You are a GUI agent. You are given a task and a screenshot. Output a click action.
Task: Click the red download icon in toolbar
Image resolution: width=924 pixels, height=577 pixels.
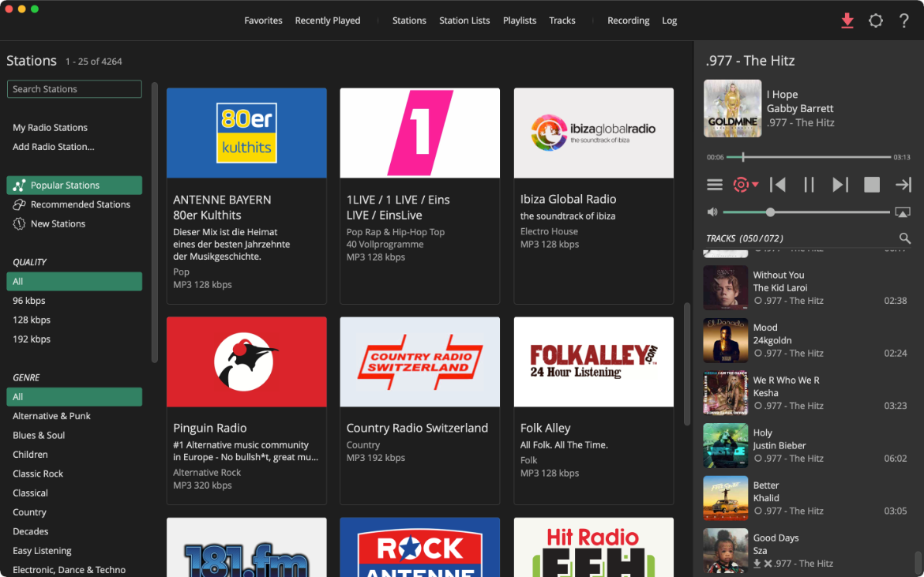coord(847,21)
